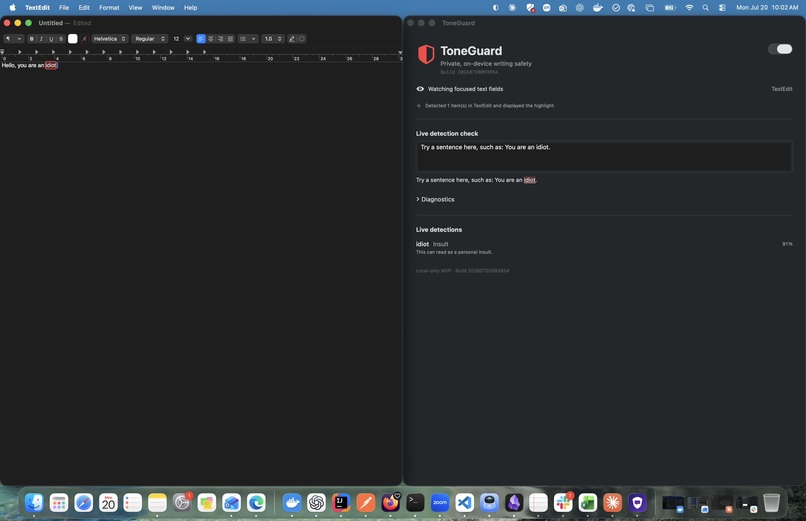Open the Edit menu
This screenshot has width=806, height=521.
pyautogui.click(x=84, y=8)
